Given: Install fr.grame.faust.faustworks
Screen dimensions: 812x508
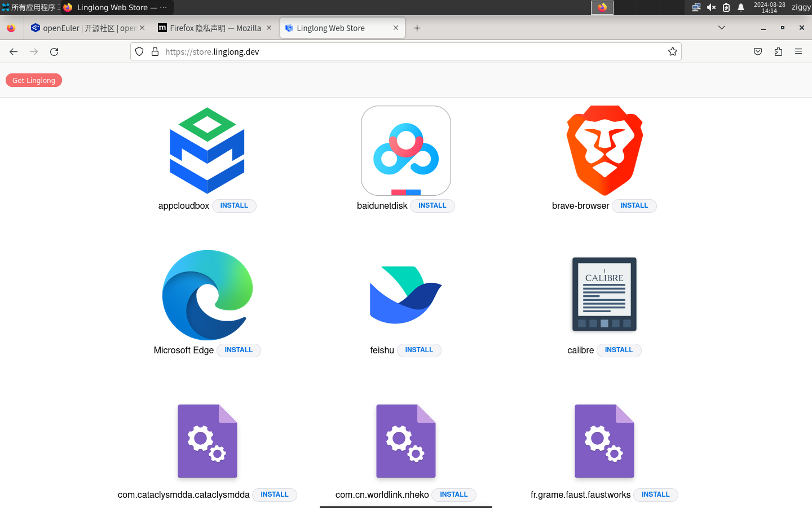Looking at the screenshot, I should pyautogui.click(x=656, y=495).
